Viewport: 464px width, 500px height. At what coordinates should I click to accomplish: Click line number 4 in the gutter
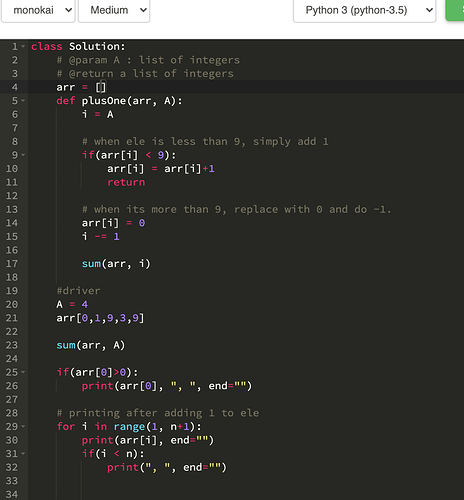[15, 87]
